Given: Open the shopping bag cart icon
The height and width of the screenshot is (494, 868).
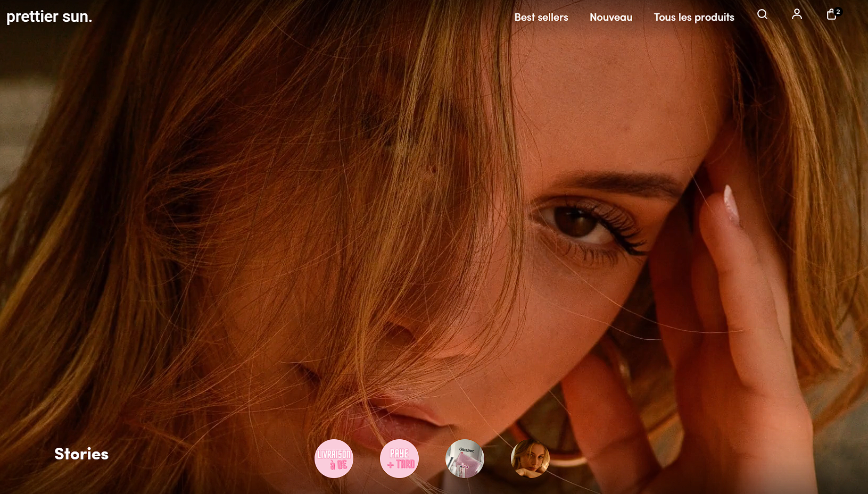Looking at the screenshot, I should click(831, 15).
